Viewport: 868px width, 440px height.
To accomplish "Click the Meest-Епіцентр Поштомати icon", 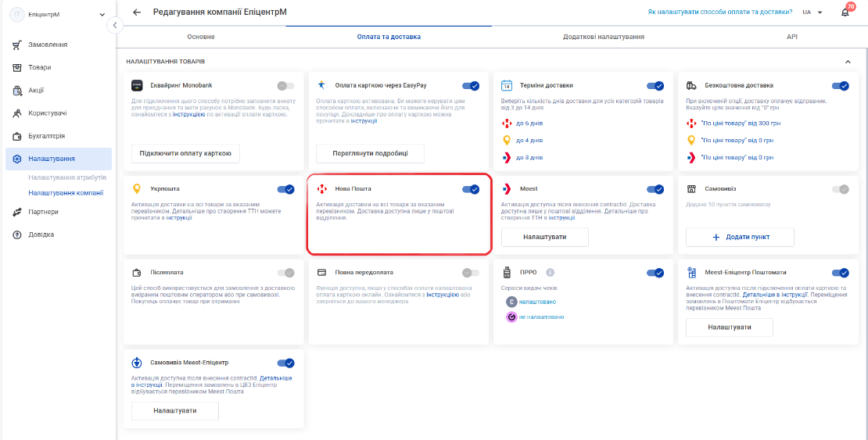I will [x=690, y=272].
